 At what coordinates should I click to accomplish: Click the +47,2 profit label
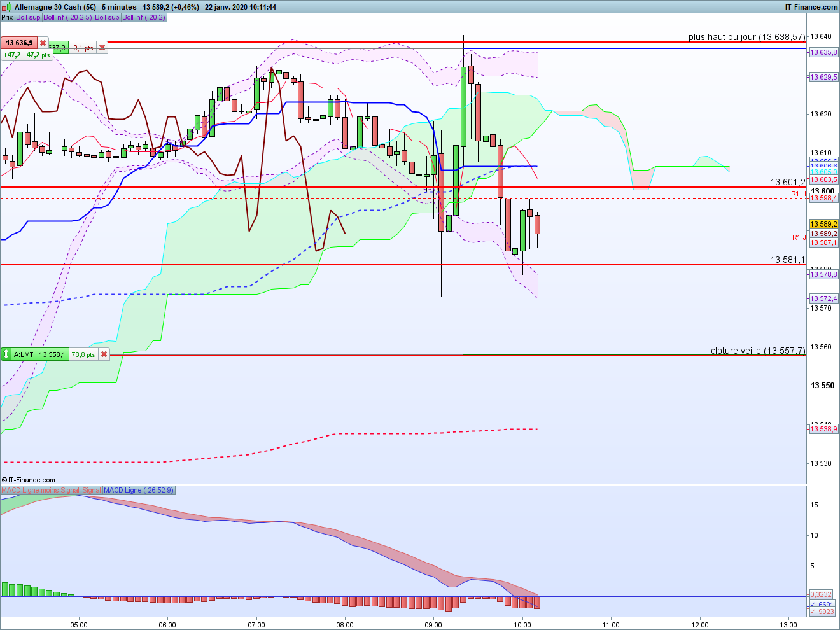click(12, 55)
